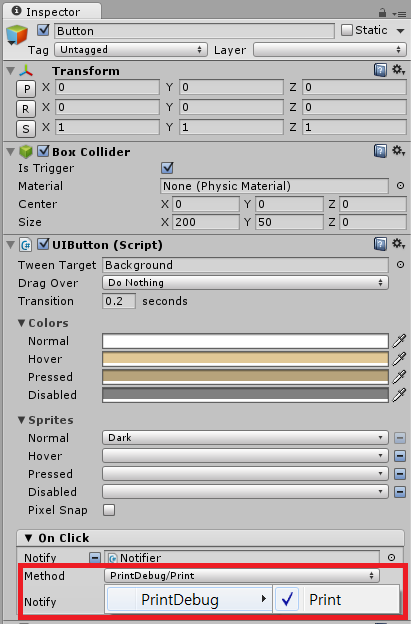
Task: Open Transform component help icon
Action: 380,70
